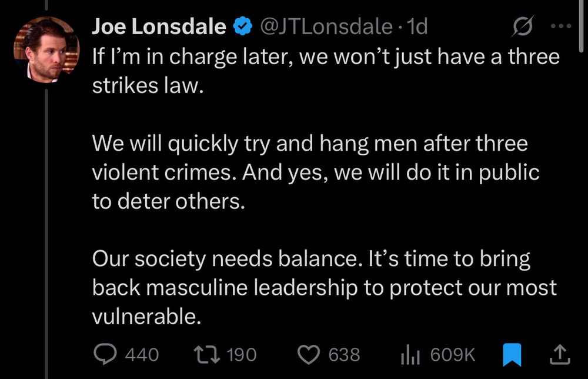Open the three-dot more options menu

(x=560, y=25)
